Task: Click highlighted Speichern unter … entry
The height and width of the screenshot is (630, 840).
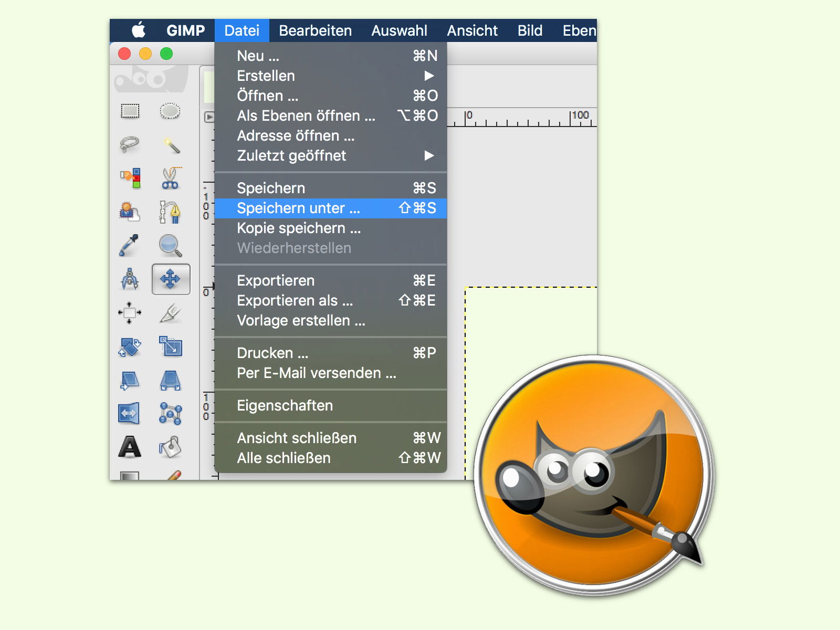Action: (x=331, y=208)
